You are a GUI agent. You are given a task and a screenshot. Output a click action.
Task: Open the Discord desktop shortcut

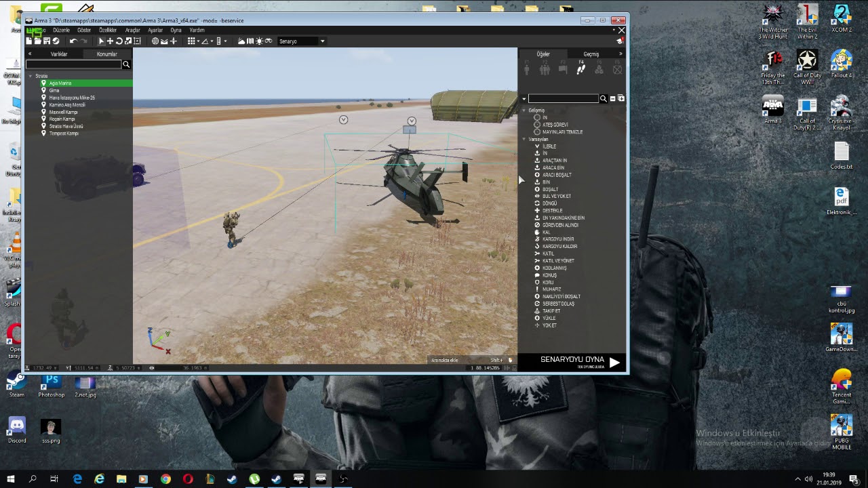(17, 430)
